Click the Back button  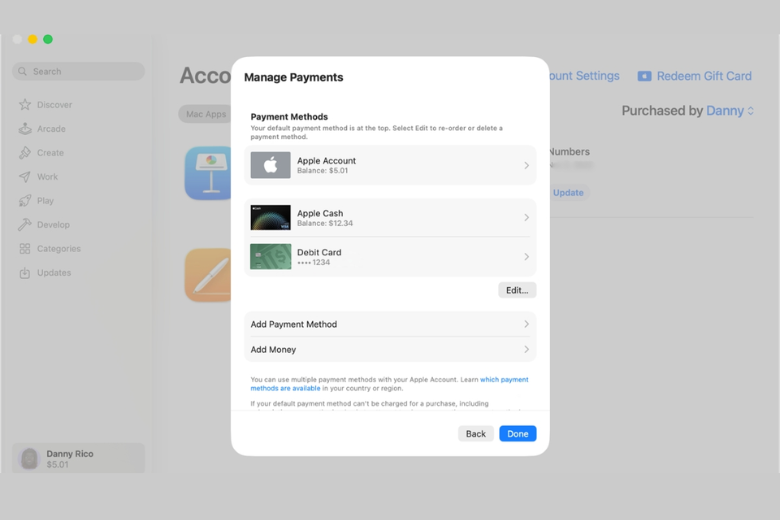(x=476, y=433)
